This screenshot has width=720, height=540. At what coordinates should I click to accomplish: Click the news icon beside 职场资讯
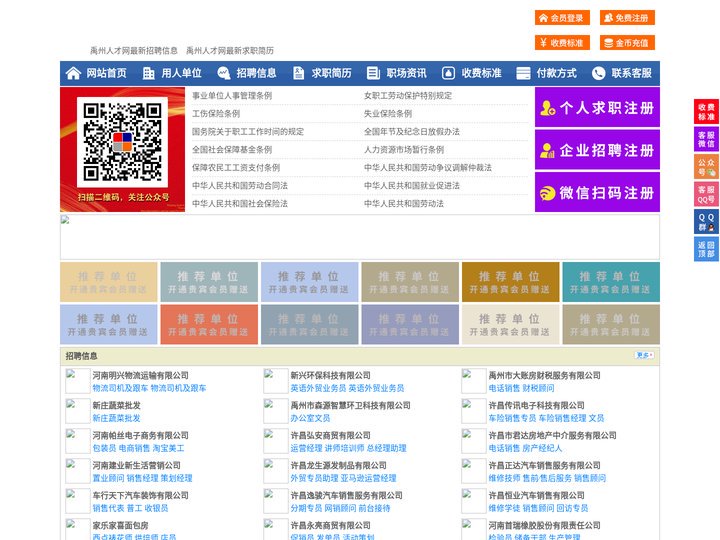coord(373,73)
